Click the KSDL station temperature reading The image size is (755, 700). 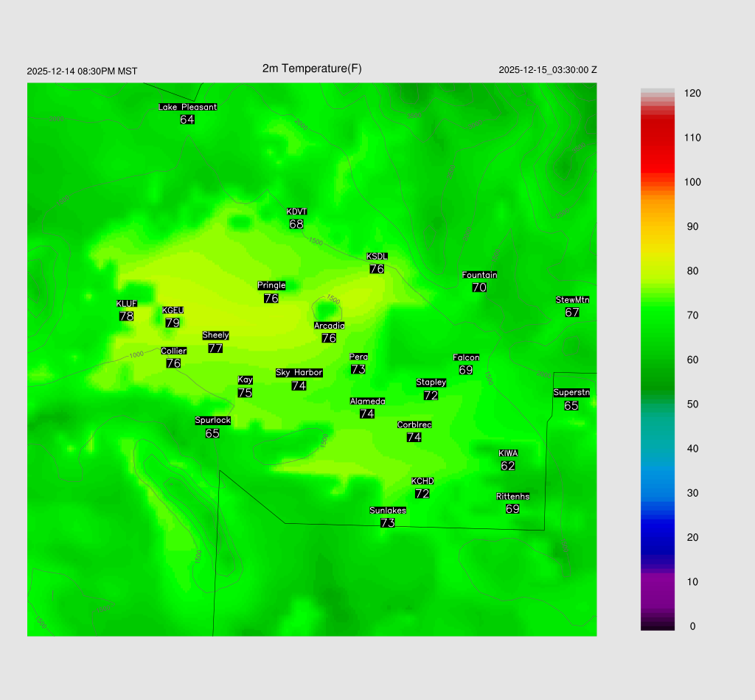[377, 270]
